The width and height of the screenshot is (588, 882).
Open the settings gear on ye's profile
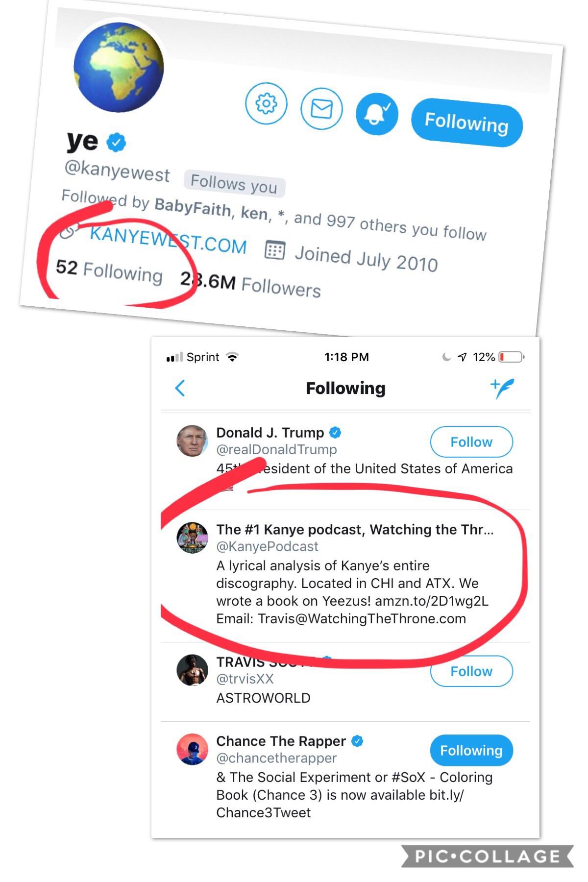266,104
